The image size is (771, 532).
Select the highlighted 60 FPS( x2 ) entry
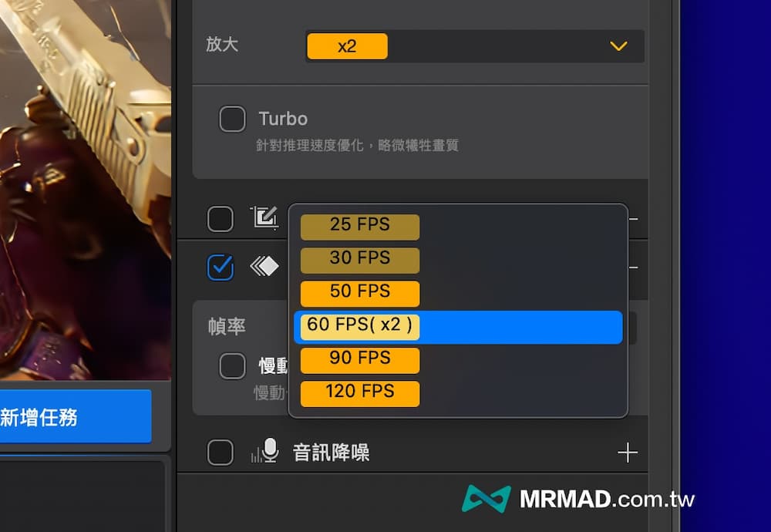click(x=458, y=327)
